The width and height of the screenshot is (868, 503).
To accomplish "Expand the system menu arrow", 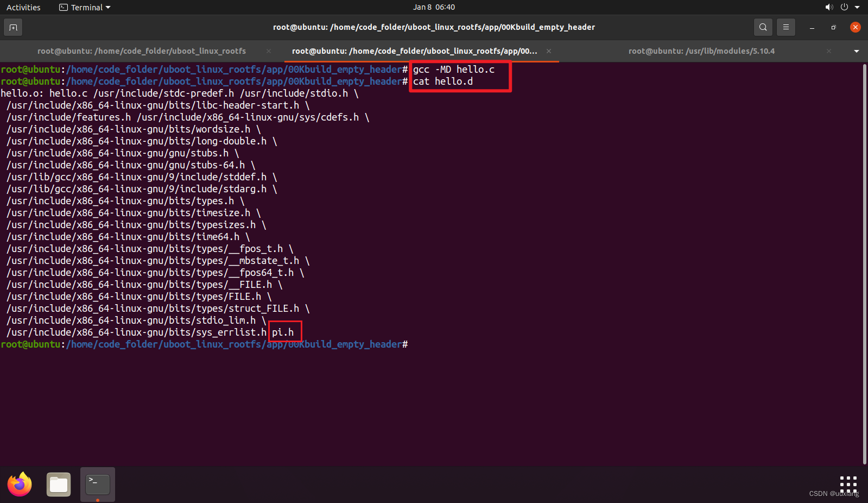I will 857,7.
